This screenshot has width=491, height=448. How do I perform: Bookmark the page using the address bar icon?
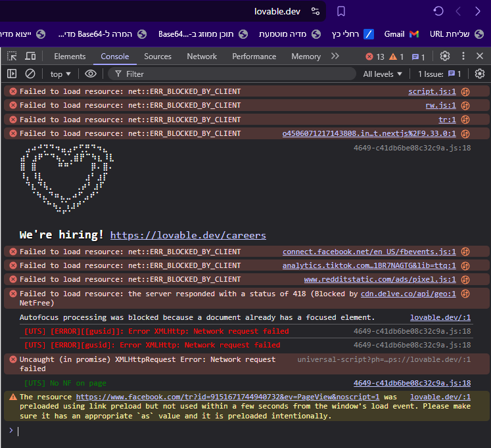341,11
